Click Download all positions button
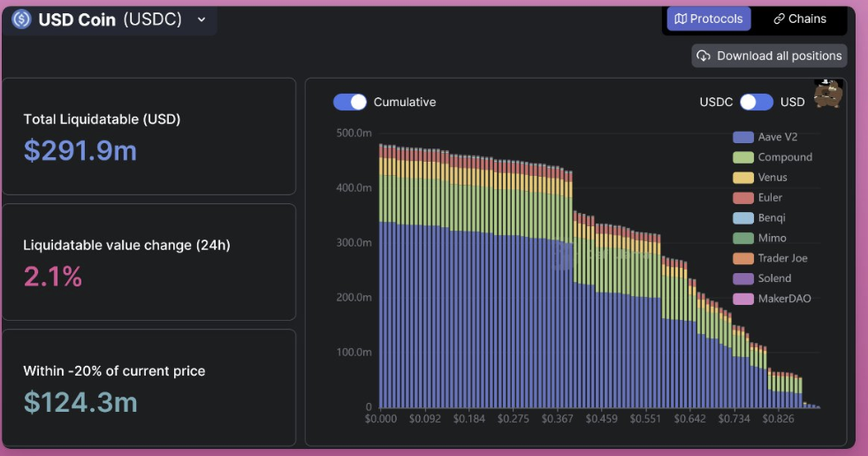The width and height of the screenshot is (868, 456). point(769,56)
